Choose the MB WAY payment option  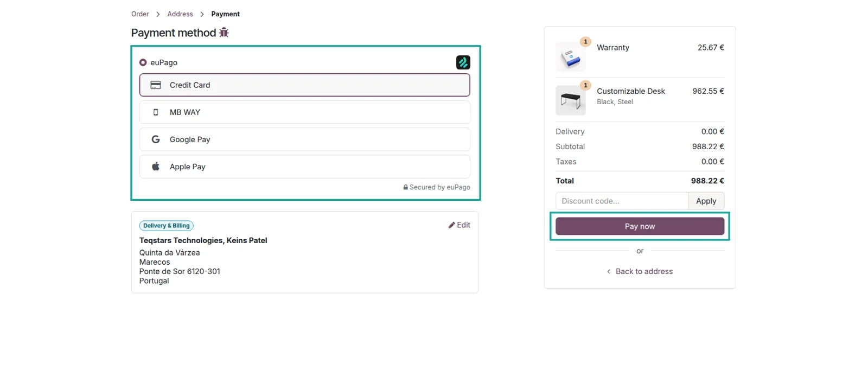coord(305,112)
